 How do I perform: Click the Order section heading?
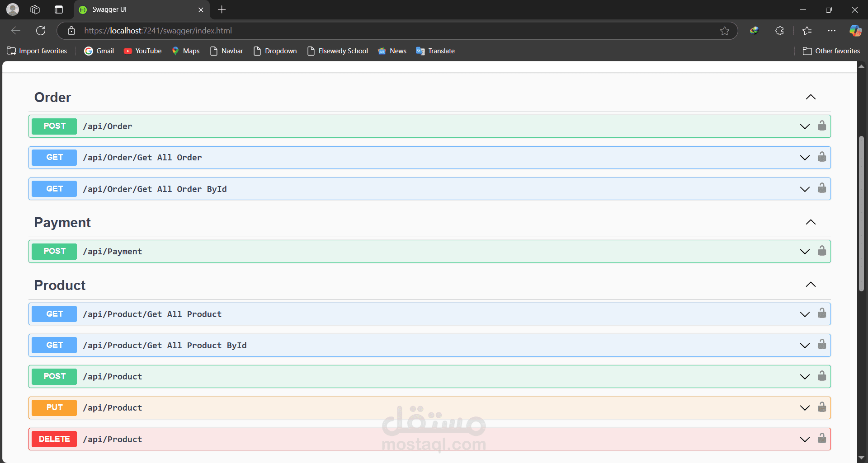(52, 97)
